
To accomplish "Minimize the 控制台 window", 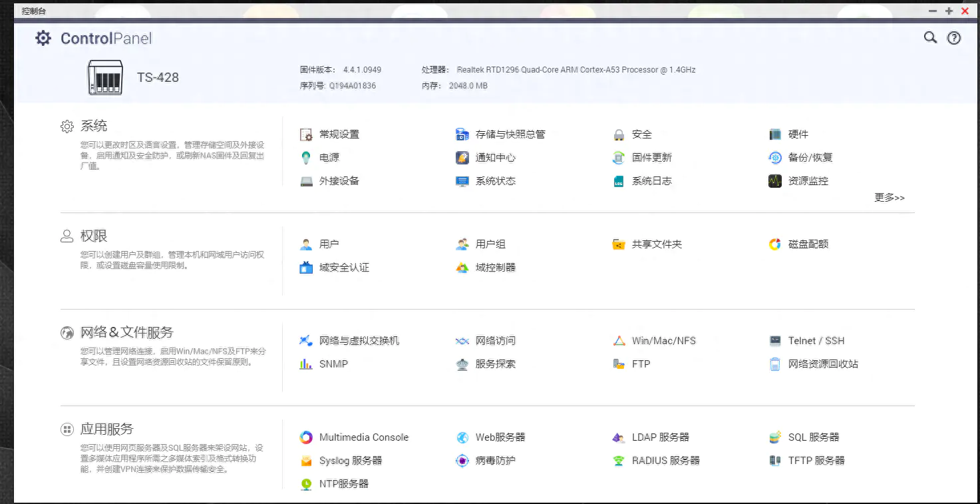I will [x=933, y=11].
